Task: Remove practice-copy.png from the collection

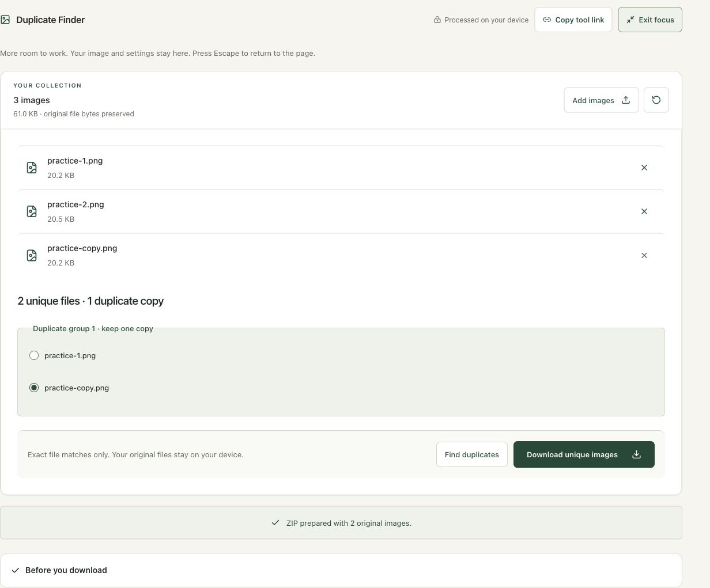Action: (x=644, y=255)
